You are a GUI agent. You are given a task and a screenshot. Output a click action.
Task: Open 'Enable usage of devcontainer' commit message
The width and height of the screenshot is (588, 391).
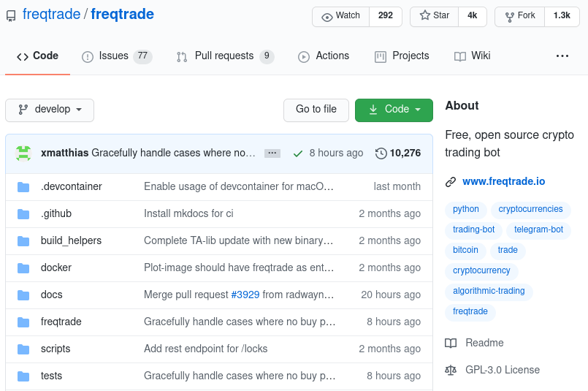click(x=239, y=186)
